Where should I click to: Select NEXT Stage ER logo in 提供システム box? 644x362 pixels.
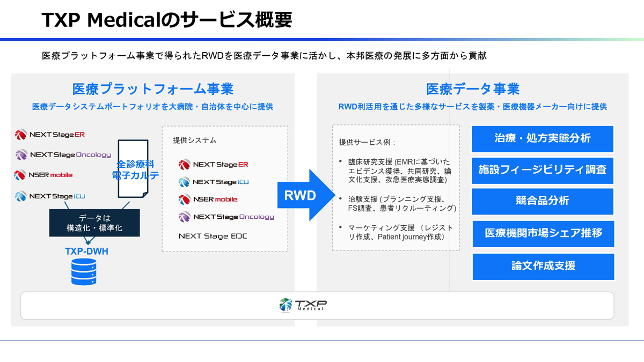click(x=214, y=165)
